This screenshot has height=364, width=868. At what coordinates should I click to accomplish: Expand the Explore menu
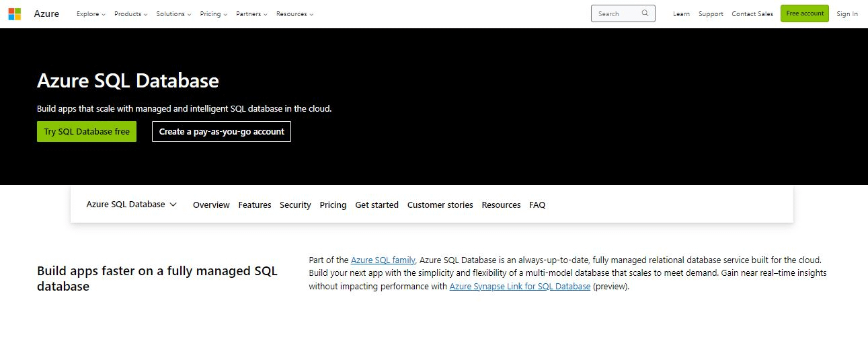point(91,13)
